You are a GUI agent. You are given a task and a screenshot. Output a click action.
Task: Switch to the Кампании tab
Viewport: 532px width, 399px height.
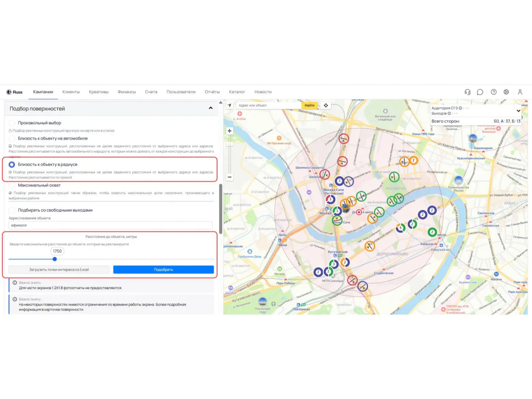[x=43, y=92]
